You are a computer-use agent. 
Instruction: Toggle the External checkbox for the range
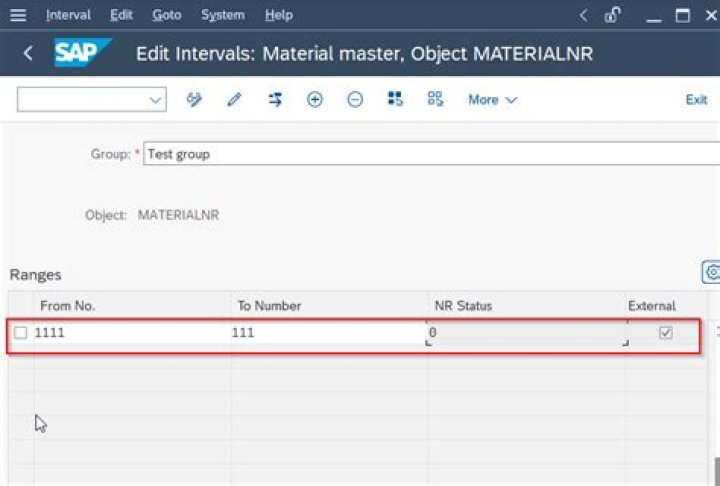tap(665, 333)
